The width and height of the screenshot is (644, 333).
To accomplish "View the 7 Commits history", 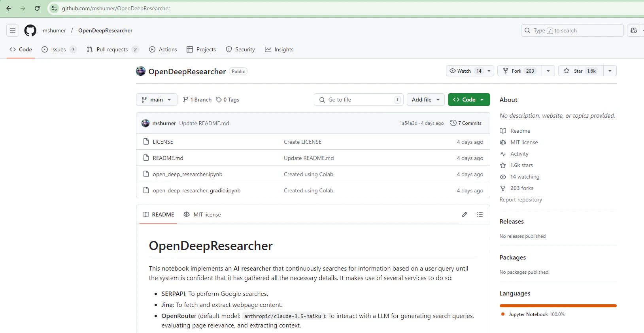I will point(466,123).
